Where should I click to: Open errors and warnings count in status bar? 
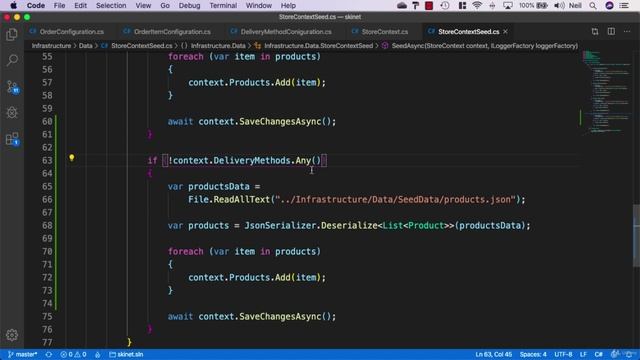tap(73, 354)
